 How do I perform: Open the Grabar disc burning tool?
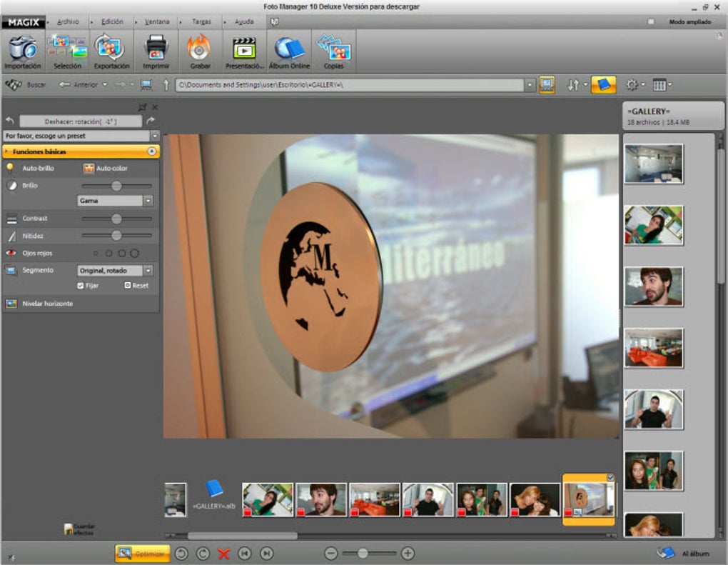(x=200, y=51)
